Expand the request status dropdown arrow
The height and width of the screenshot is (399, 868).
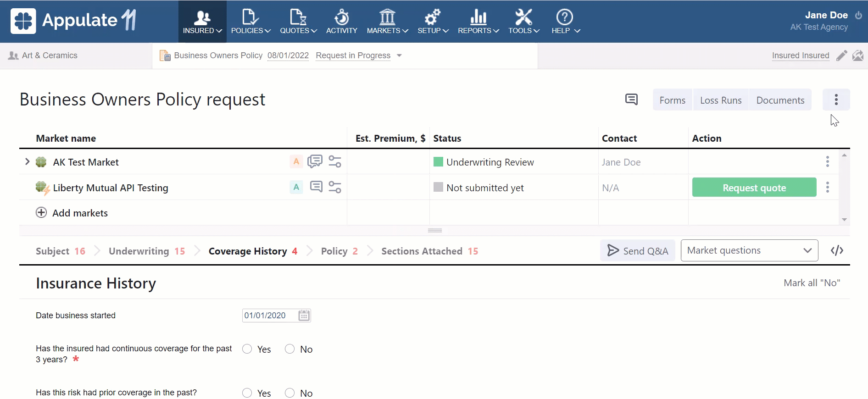(399, 55)
